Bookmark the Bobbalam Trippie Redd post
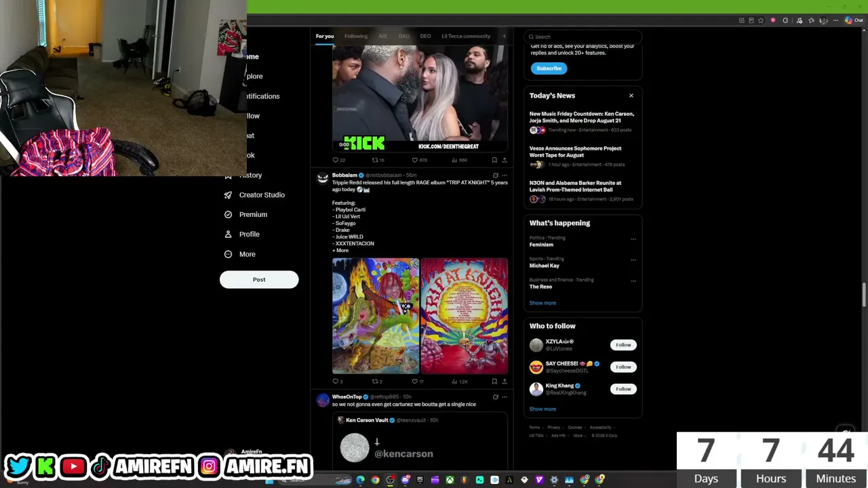The width and height of the screenshot is (868, 488). pyautogui.click(x=494, y=382)
